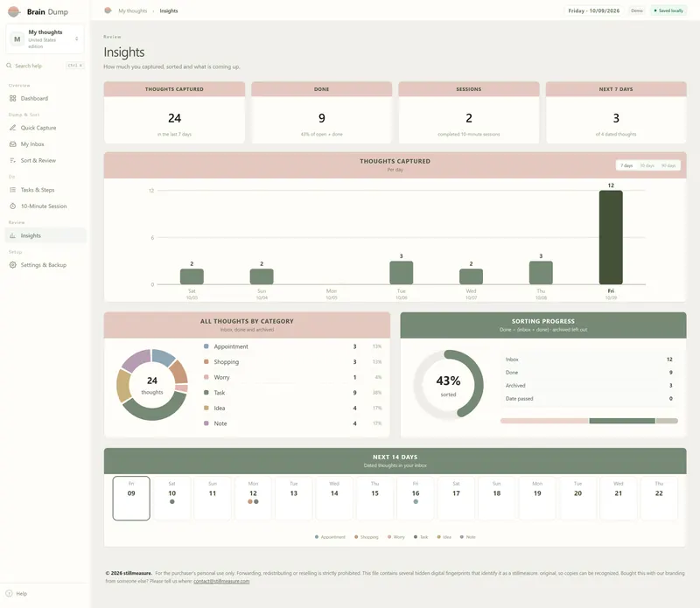Image resolution: width=700 pixels, height=608 pixels.
Task: Go to Quick Capture page
Action: [x=45, y=128]
